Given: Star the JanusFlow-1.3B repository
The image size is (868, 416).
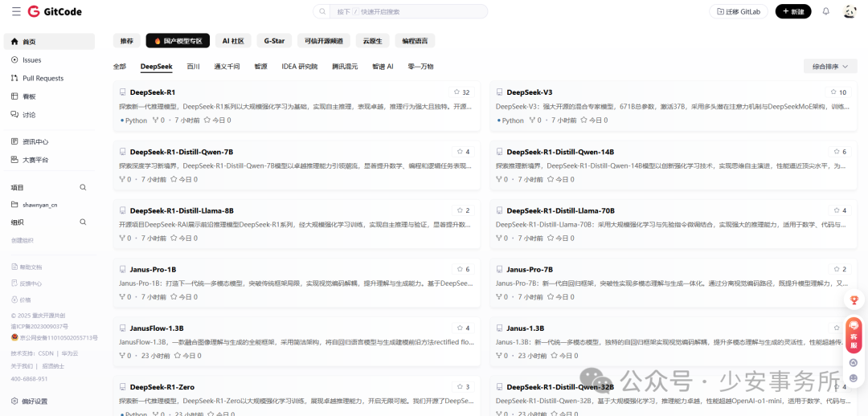Looking at the screenshot, I should [x=464, y=328].
